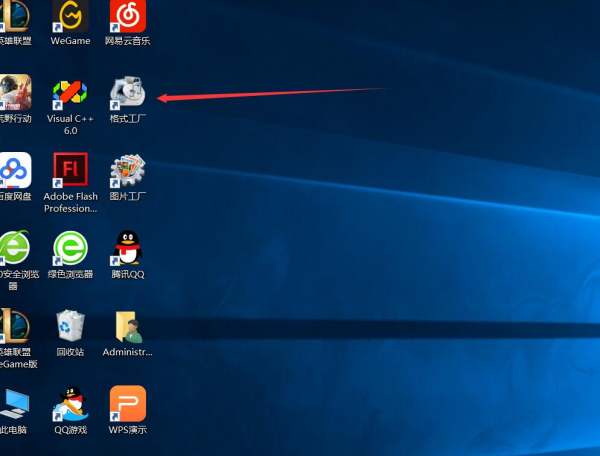Image resolution: width=600 pixels, height=456 pixels.
Task: Select the 360安全浏览器 browser icon
Action: (x=14, y=248)
